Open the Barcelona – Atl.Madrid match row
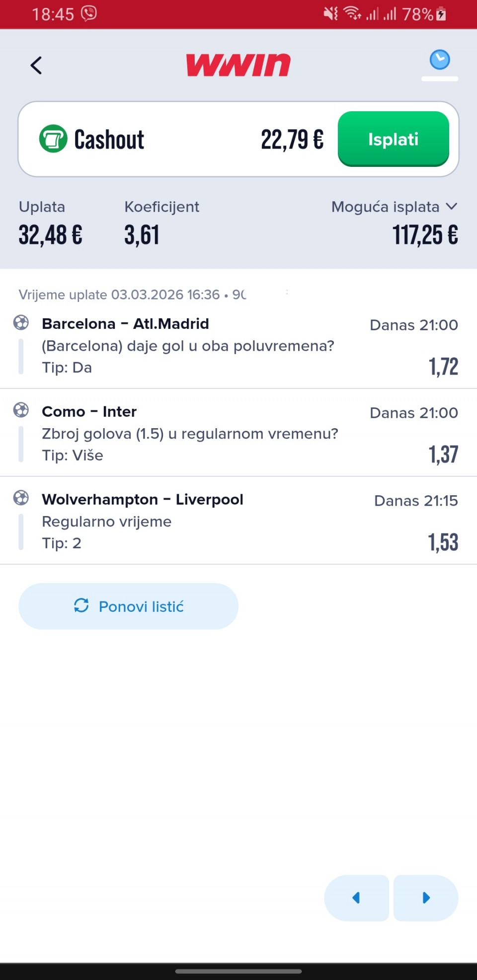477x980 pixels. coord(199,346)
